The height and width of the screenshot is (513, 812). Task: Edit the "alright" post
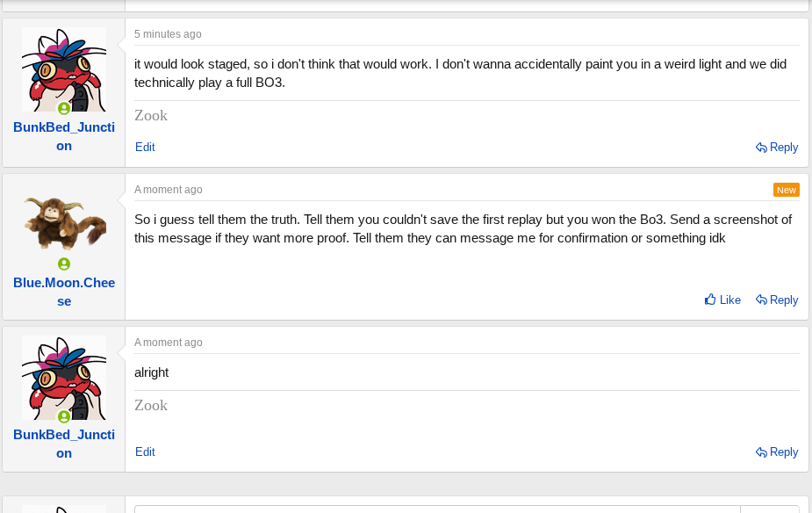145,452
